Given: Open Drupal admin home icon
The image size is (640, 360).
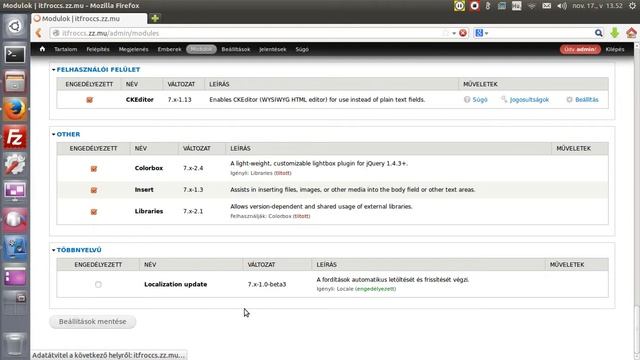Looking at the screenshot, I should click(x=42, y=49).
